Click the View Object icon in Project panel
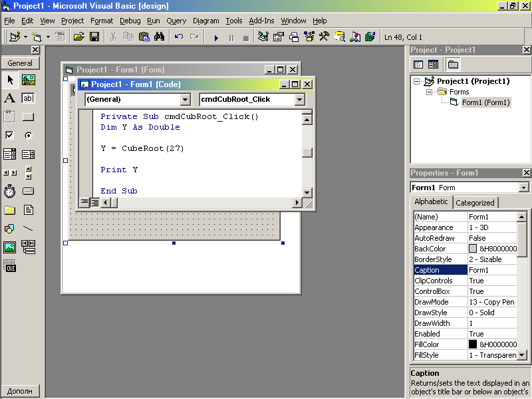532x399 pixels. (433, 65)
